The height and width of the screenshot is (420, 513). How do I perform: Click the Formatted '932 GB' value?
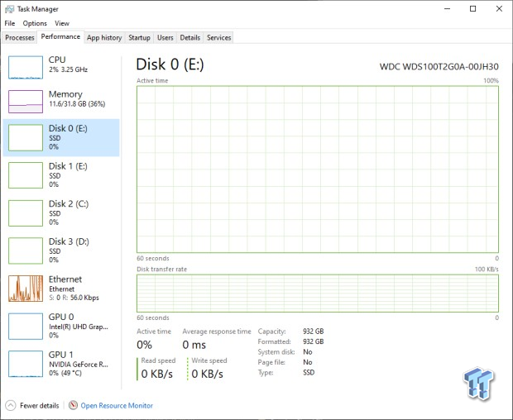tap(314, 341)
